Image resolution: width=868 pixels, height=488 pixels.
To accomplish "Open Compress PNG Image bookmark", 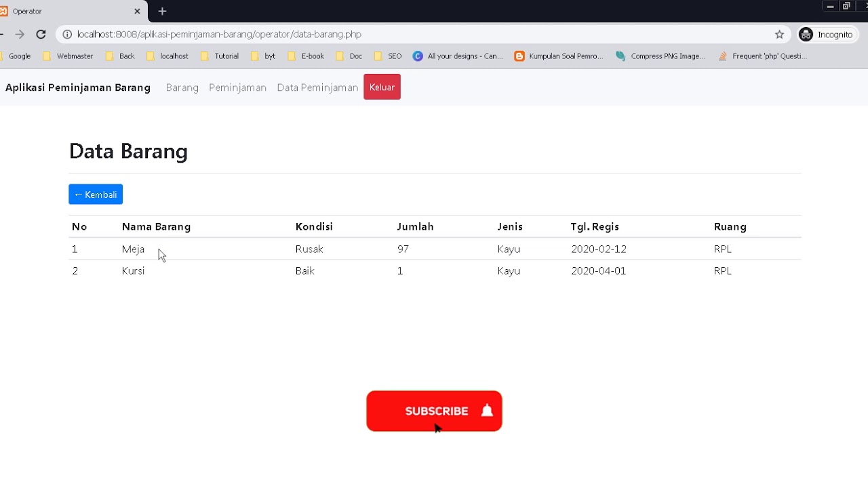I will pos(660,56).
